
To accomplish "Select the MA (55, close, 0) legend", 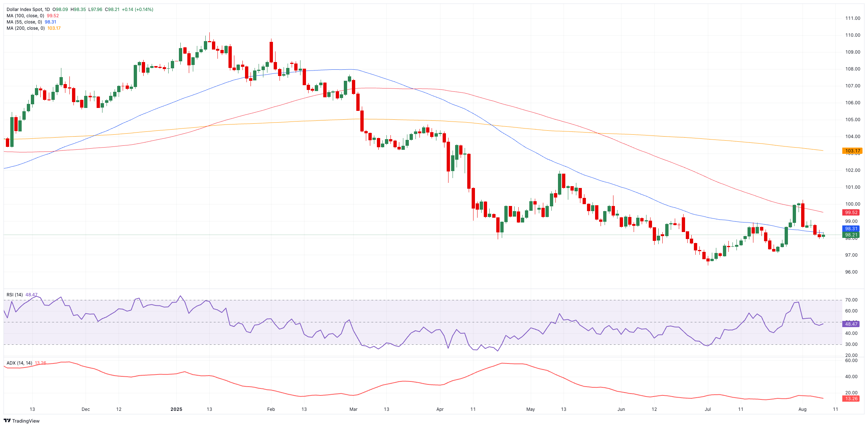I will point(24,22).
